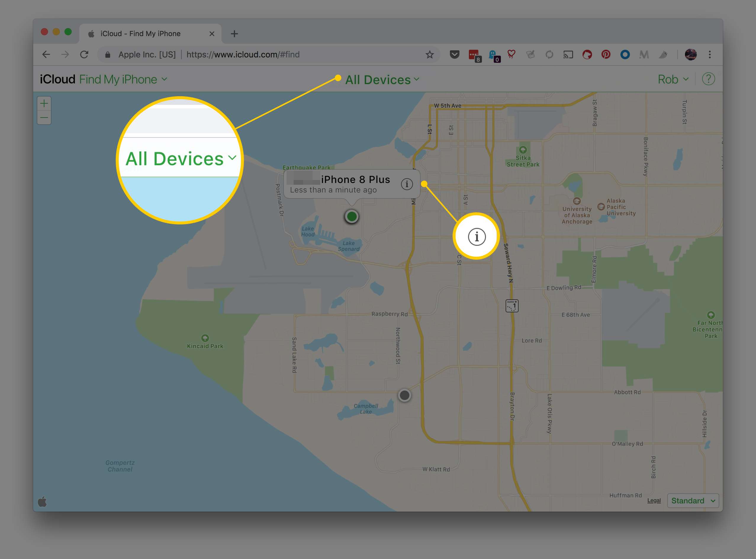The width and height of the screenshot is (756, 559).
Task: Click the Raspberry Rd label
Action: [389, 314]
